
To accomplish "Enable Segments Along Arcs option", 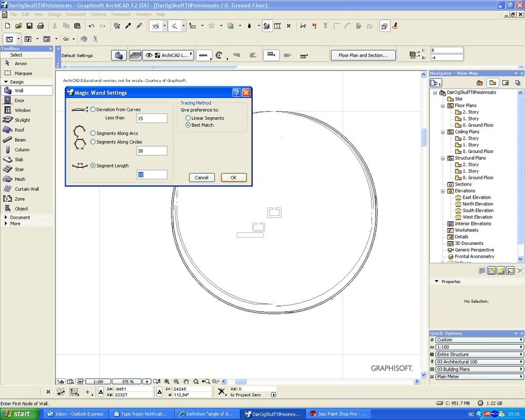I will 93,134.
